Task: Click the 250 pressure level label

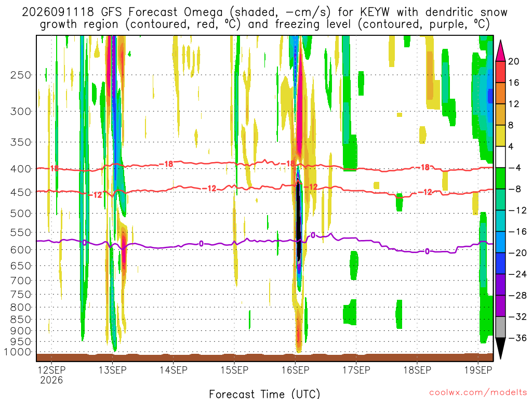Action: (21, 75)
